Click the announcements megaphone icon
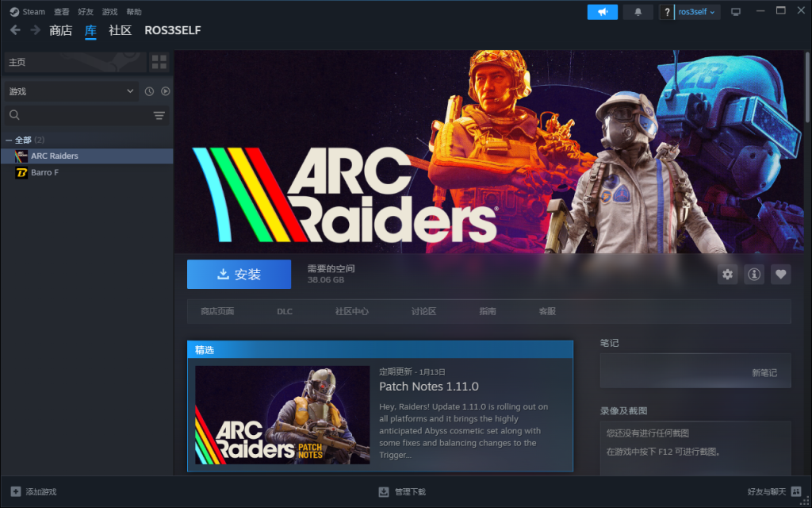 click(x=602, y=12)
